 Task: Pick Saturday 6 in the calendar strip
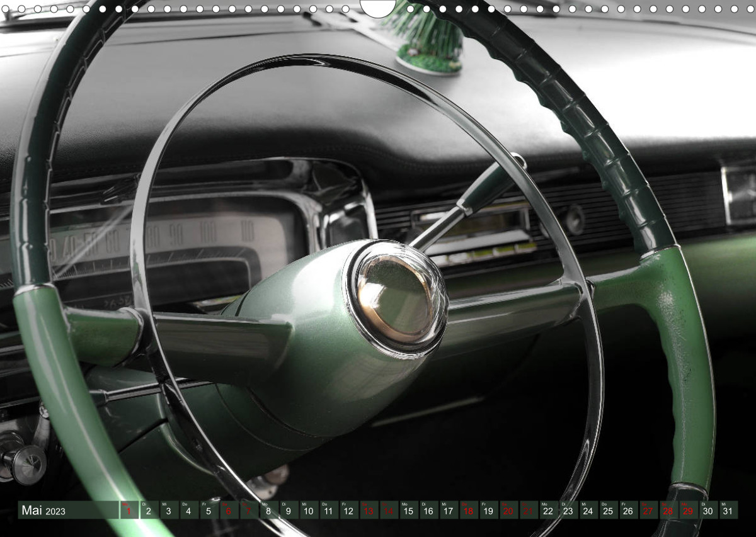(x=228, y=510)
